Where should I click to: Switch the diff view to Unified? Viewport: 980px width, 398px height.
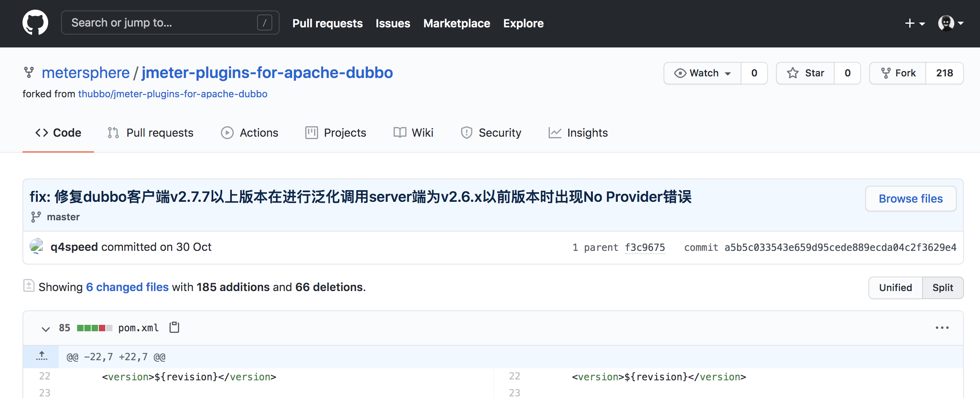point(895,287)
